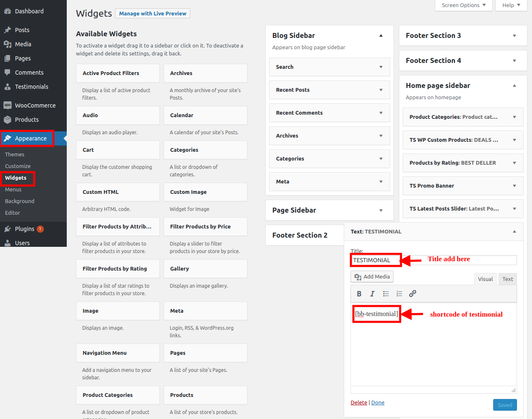Expand the Footer Section 3 panel
The height and width of the screenshot is (419, 532).
(x=514, y=36)
